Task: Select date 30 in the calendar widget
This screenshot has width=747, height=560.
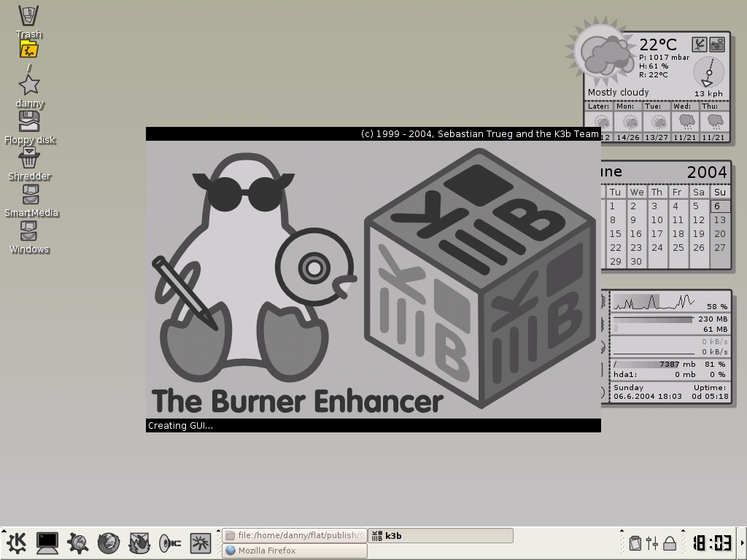Action: 636,262
